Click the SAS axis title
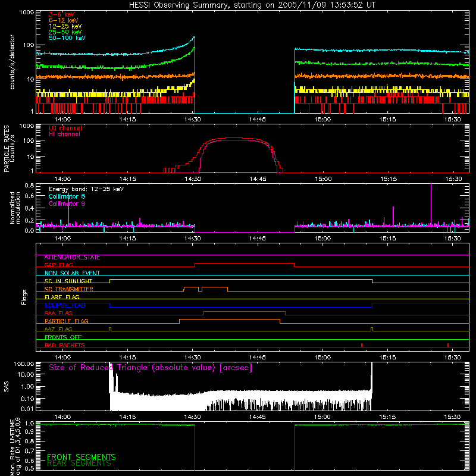476x476 pixels. [x=6, y=387]
